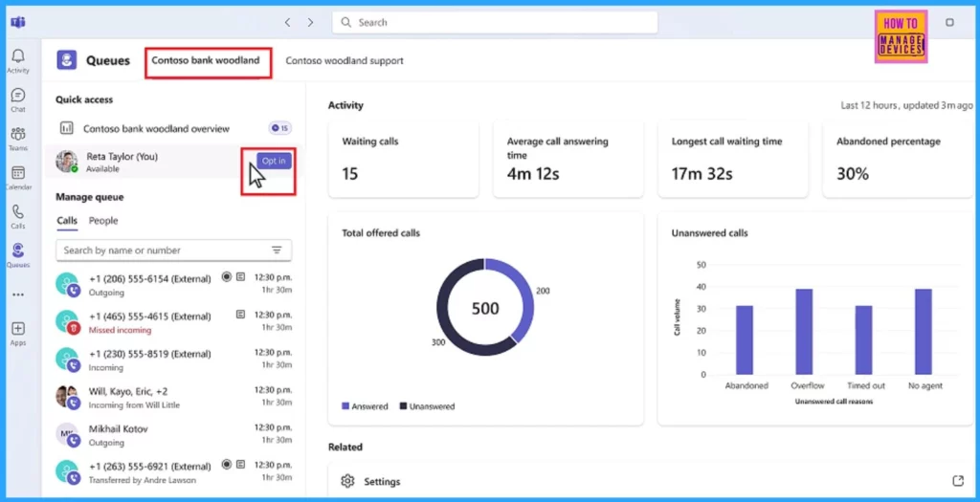This screenshot has height=502, width=980.
Task: Click the Teams logo in the title bar
Action: click(18, 23)
